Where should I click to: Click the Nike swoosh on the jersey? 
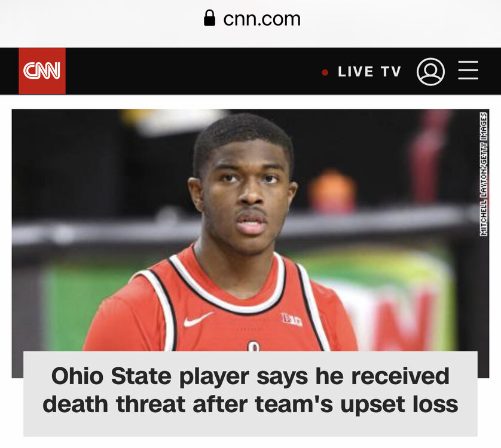198,319
